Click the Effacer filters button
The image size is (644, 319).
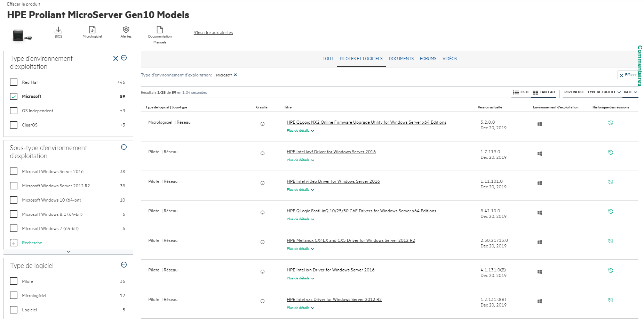628,75
